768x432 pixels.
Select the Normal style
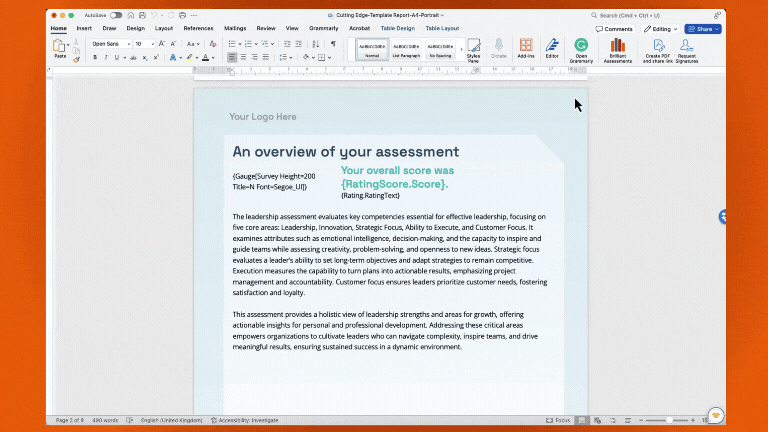372,49
